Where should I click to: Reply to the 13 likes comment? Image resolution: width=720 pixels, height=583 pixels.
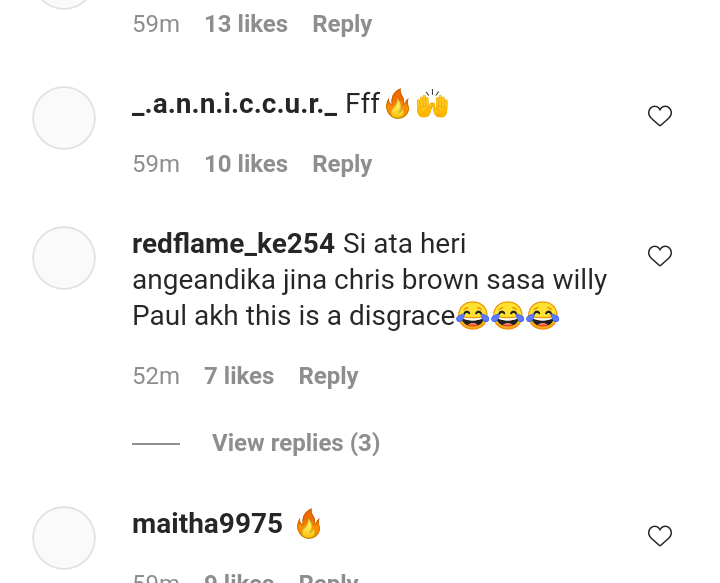pos(342,24)
